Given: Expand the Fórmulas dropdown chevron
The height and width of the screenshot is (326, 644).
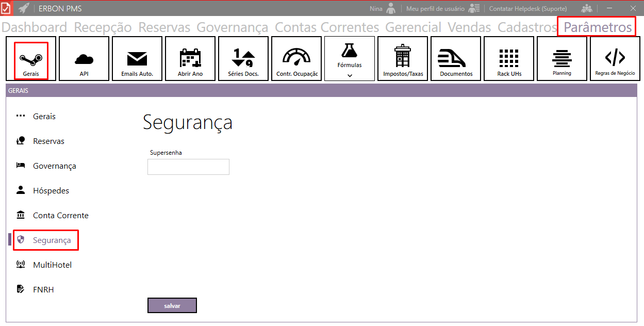Looking at the screenshot, I should click(350, 75).
